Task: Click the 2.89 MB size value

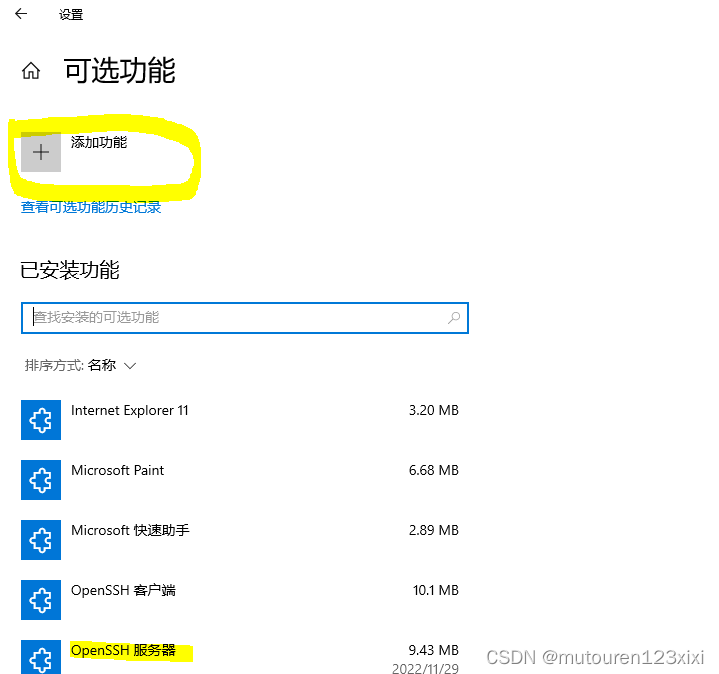Action: pos(434,530)
